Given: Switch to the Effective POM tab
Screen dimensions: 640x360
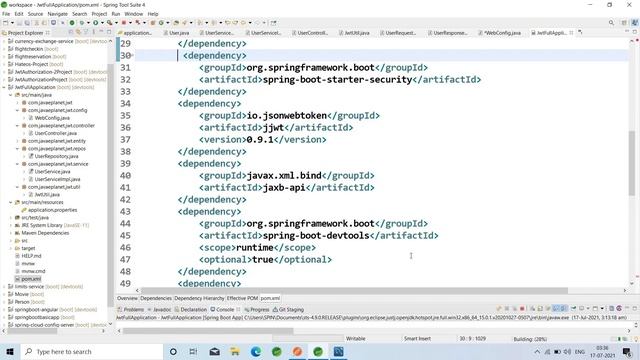Looking at the screenshot, I should coord(242,298).
